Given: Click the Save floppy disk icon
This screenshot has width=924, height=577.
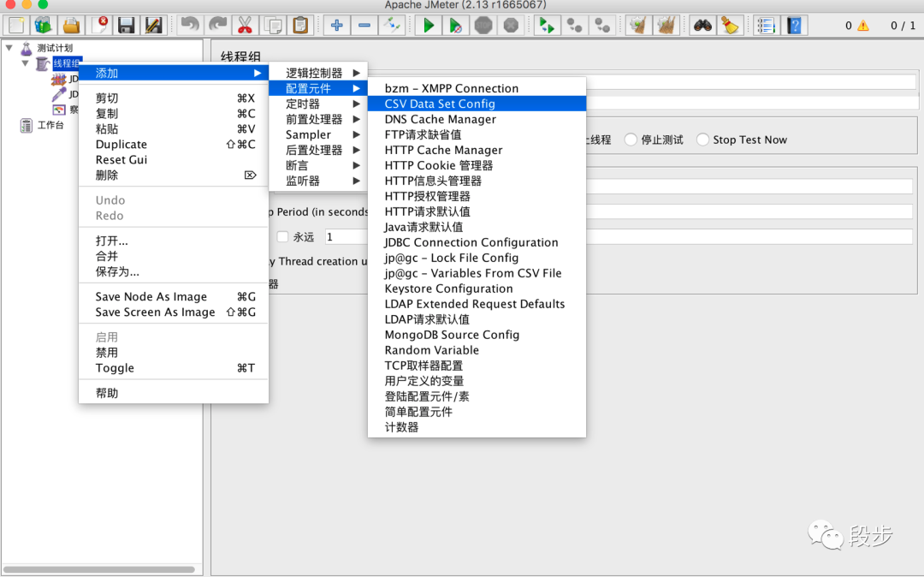Looking at the screenshot, I should (x=126, y=26).
